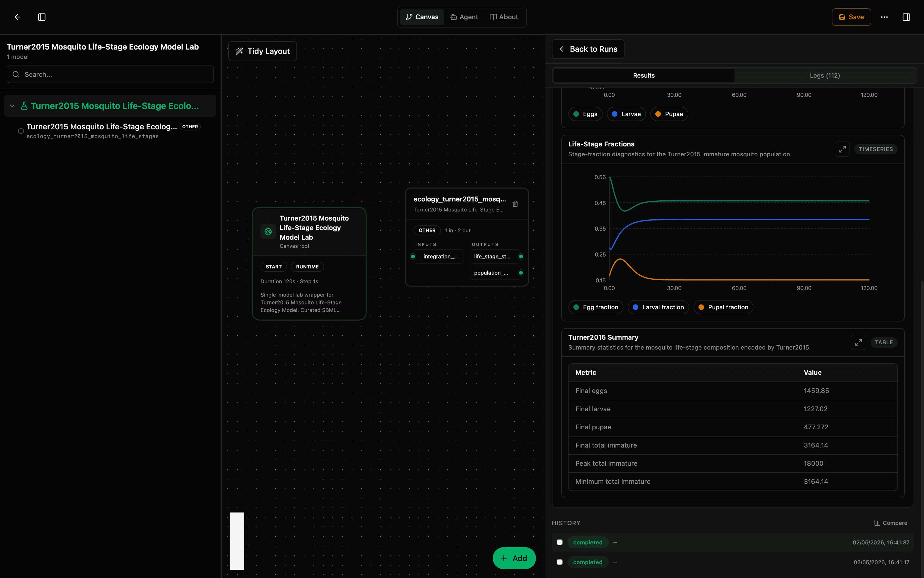
Task: Toggle the Eggs series legend
Action: pyautogui.click(x=585, y=114)
